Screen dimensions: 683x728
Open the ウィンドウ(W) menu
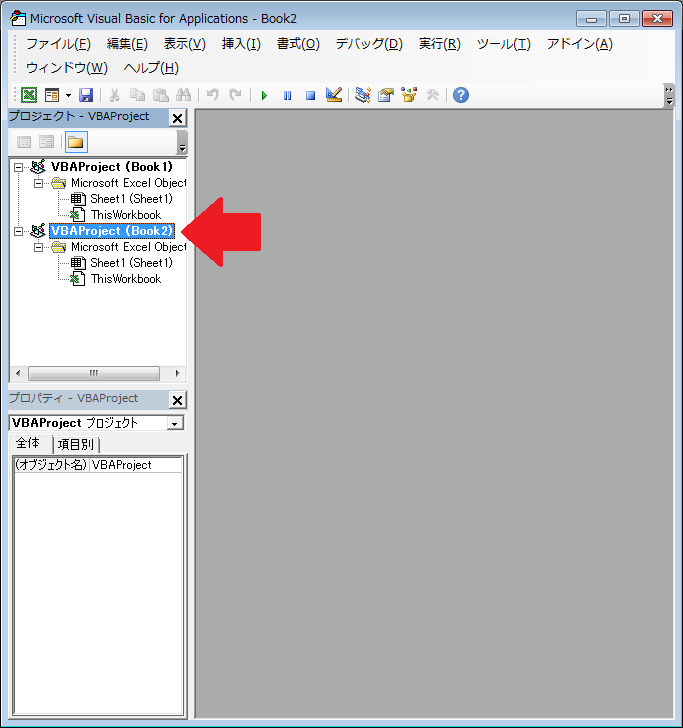pos(67,68)
